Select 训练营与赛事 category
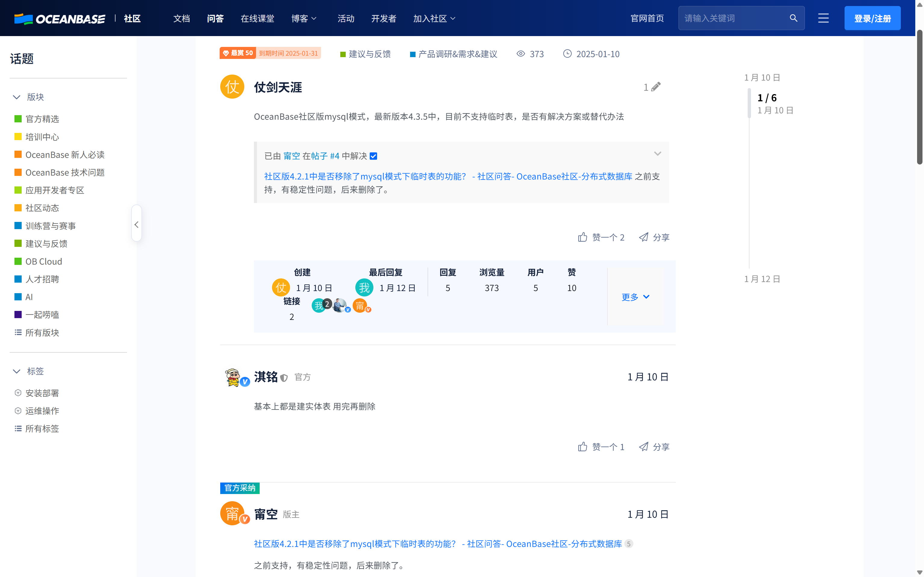Screen dimensions: 924x577 [45, 226]
